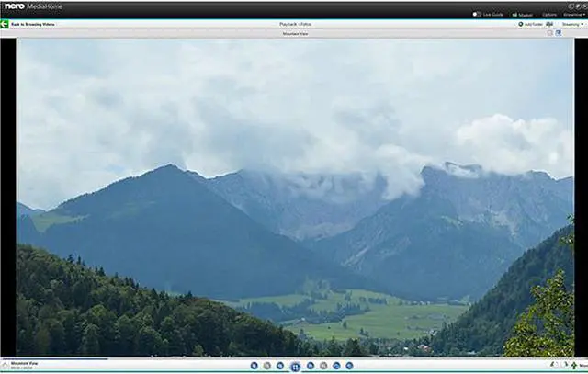Click the round button immediately right of pause
Image resolution: width=588 pixels, height=374 pixels.
pyautogui.click(x=311, y=366)
